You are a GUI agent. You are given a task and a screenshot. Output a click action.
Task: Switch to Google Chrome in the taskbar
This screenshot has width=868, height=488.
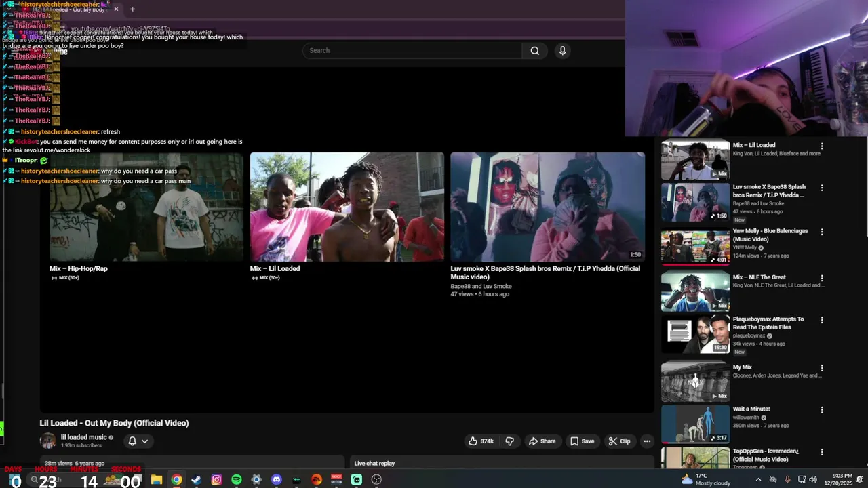tap(176, 480)
